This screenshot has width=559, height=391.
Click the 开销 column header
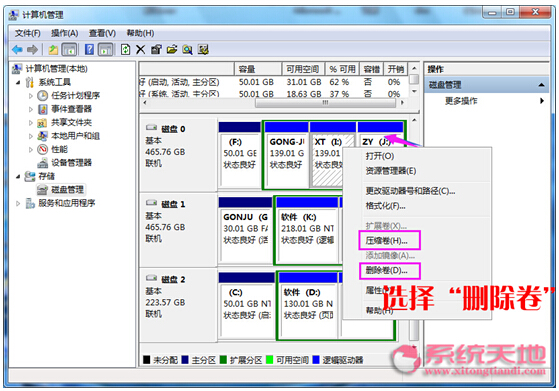tap(396, 69)
